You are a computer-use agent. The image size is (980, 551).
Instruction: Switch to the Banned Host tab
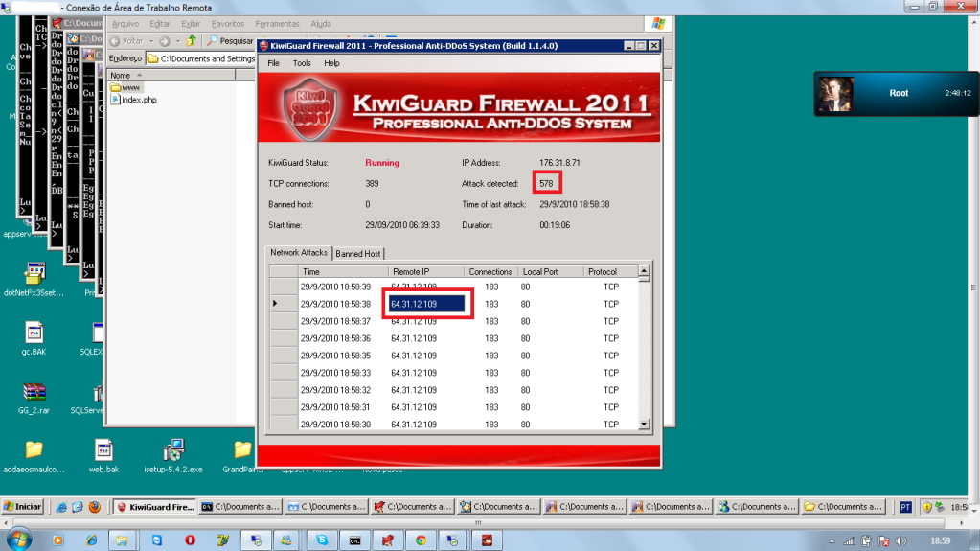click(357, 253)
